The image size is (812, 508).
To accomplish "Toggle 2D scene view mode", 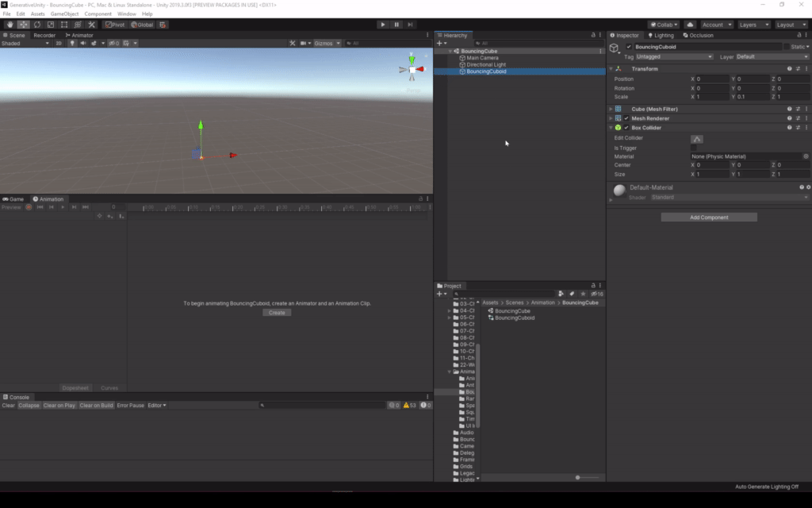I will pyautogui.click(x=59, y=43).
